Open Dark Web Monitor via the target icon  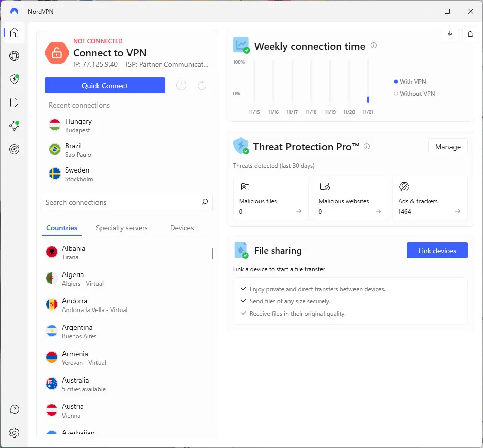pyautogui.click(x=14, y=149)
